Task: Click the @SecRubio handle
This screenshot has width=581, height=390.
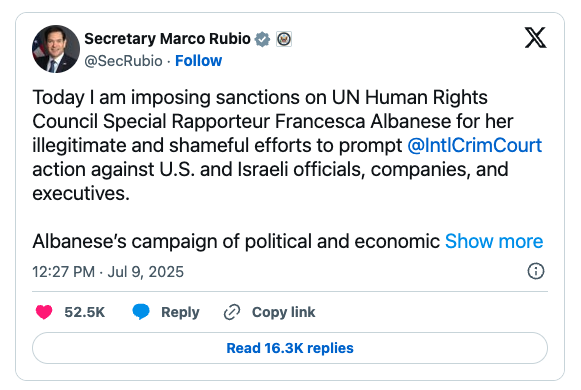Action: [123, 61]
